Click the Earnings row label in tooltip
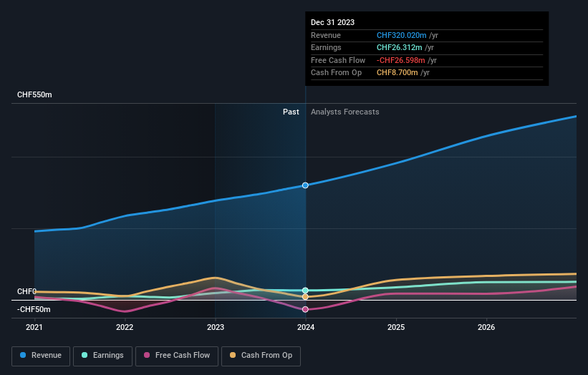The image size is (588, 375). [326, 47]
